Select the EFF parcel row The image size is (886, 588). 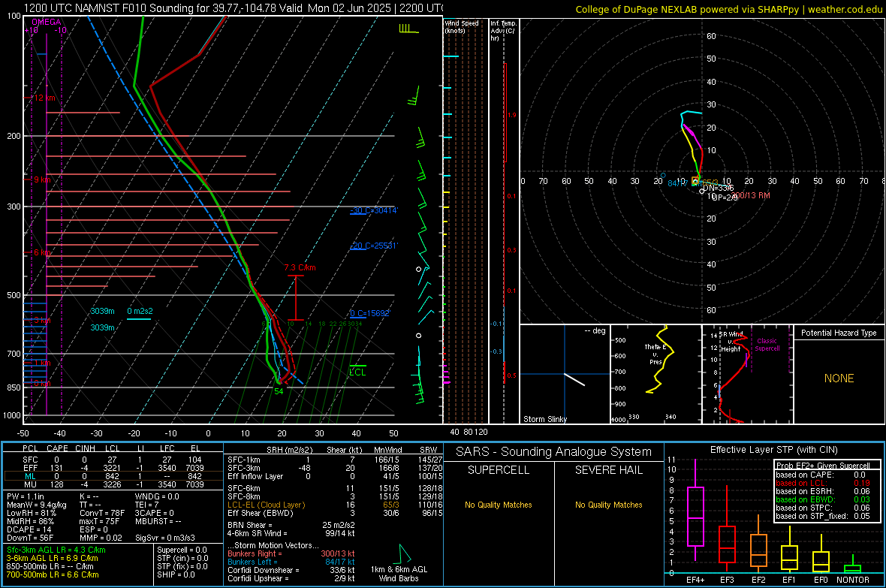[x=112, y=468]
